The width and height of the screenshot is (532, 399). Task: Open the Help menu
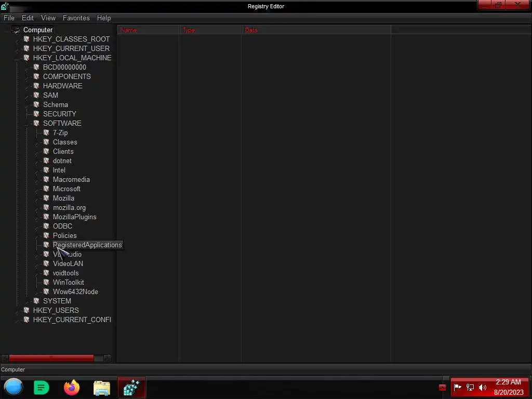pos(104,18)
